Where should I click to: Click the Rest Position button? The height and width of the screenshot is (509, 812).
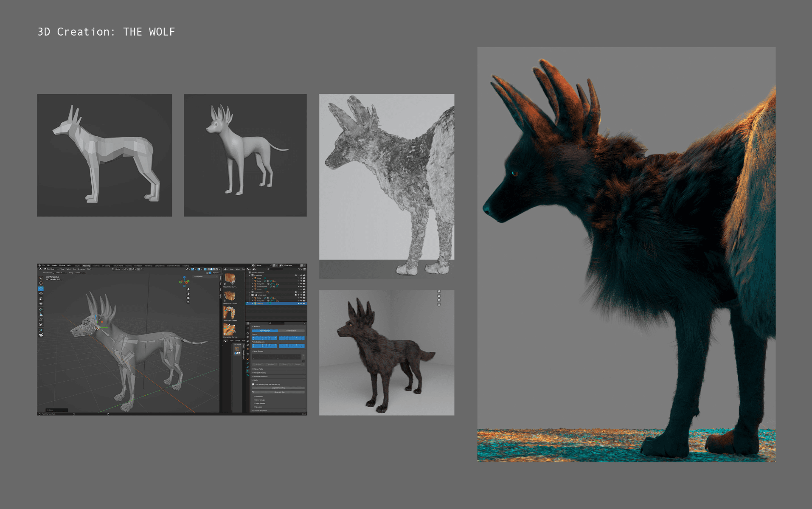[x=291, y=331]
